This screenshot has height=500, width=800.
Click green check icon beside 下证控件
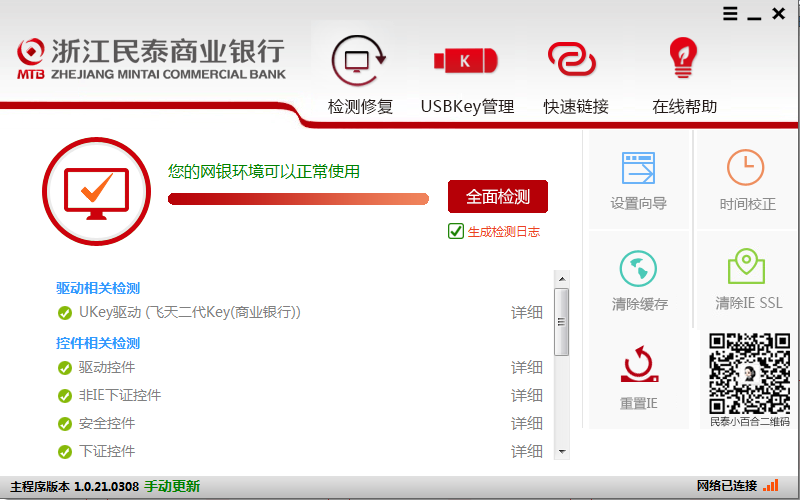click(x=65, y=452)
